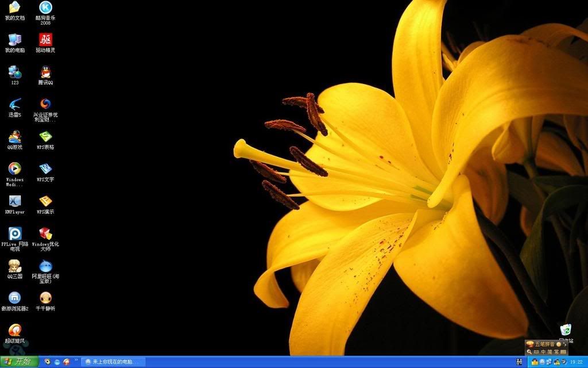
Task: Click the 19:22 clock in the system tray
Action: click(576, 362)
